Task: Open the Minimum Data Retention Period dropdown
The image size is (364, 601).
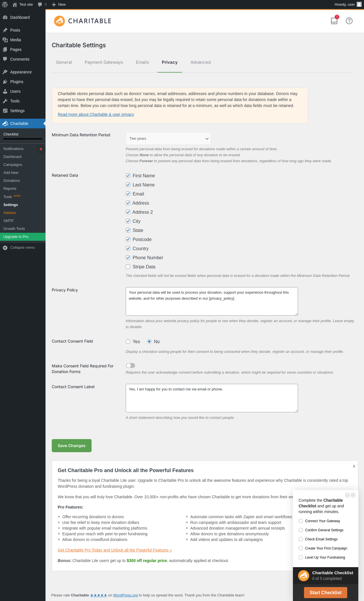Action: [x=168, y=139]
